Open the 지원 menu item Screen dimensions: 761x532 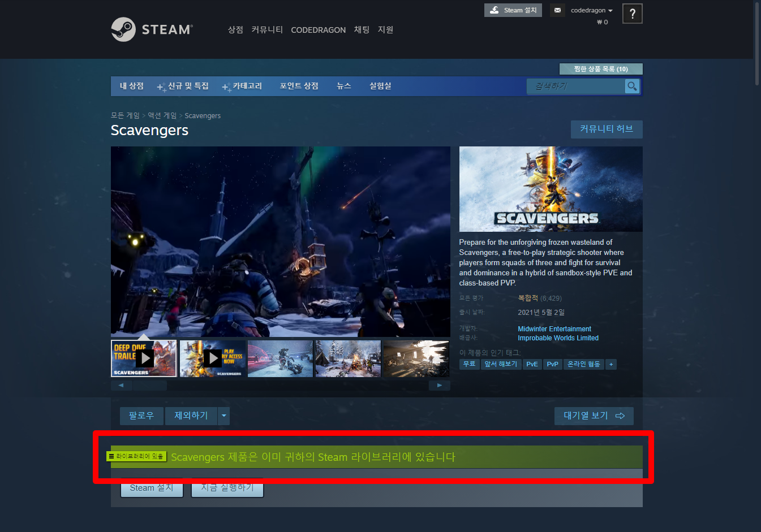tap(385, 29)
